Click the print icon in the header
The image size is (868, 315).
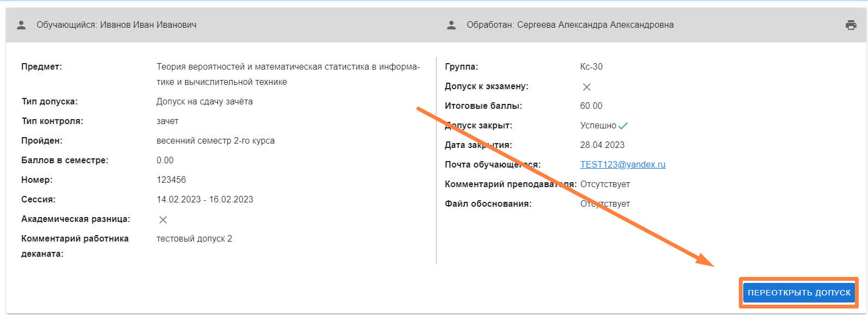851,25
